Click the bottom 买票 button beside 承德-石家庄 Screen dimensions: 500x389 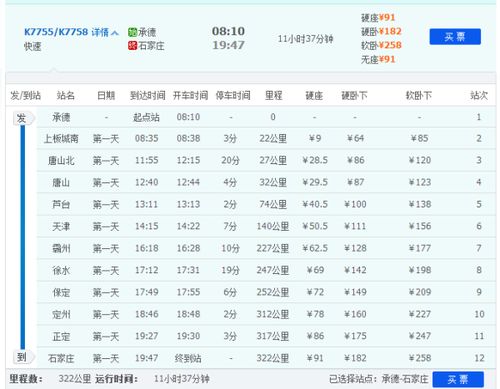(x=458, y=379)
